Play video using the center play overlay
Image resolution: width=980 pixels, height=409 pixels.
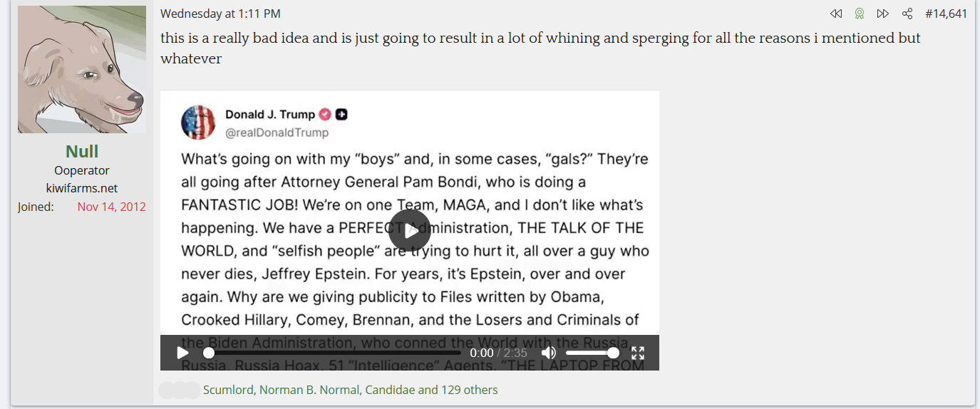pyautogui.click(x=410, y=231)
